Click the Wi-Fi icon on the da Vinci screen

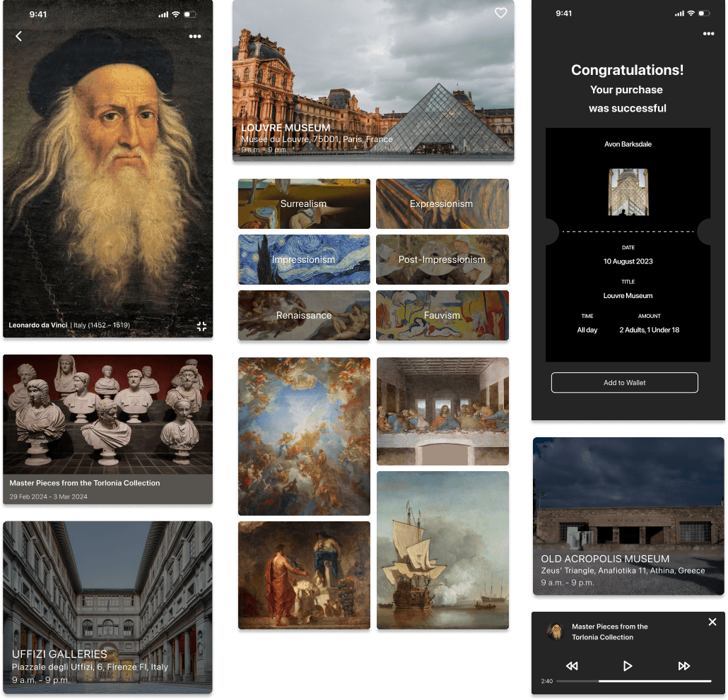[175, 14]
